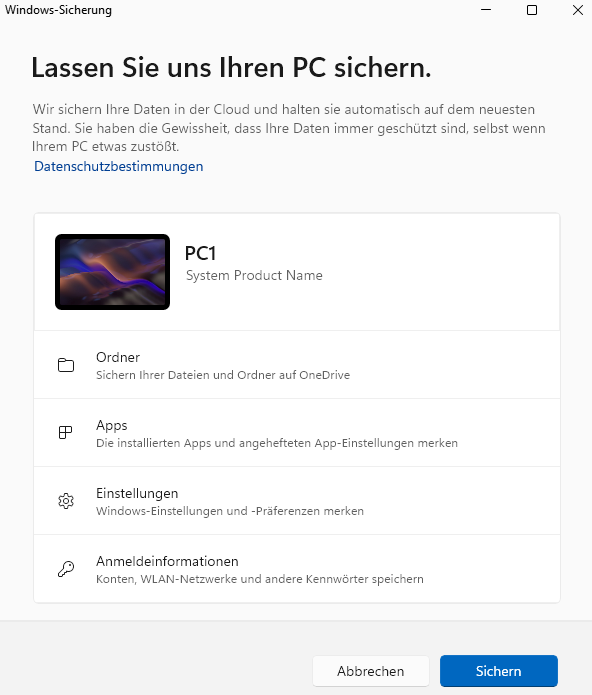592x695 pixels.
Task: Click the PC1 device name
Action: pyautogui.click(x=200, y=254)
